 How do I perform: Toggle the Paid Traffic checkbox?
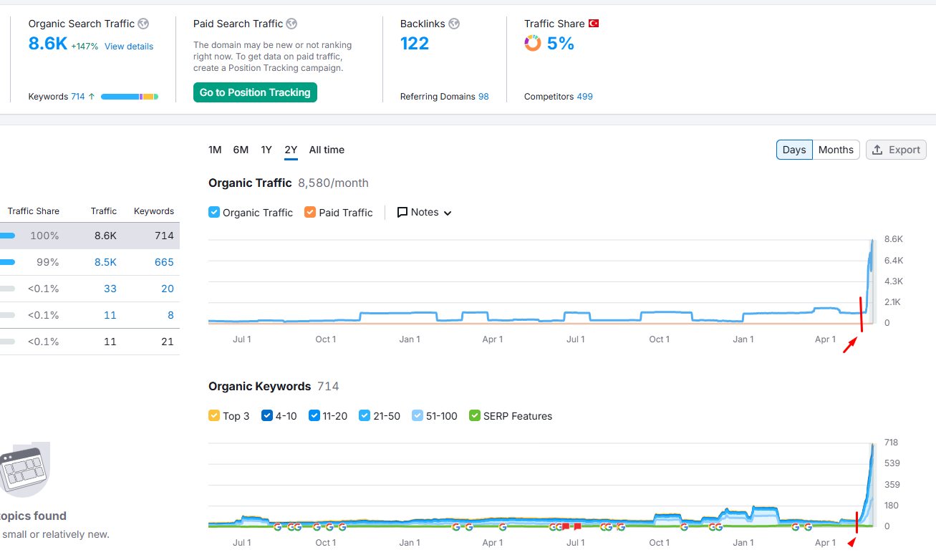click(310, 212)
